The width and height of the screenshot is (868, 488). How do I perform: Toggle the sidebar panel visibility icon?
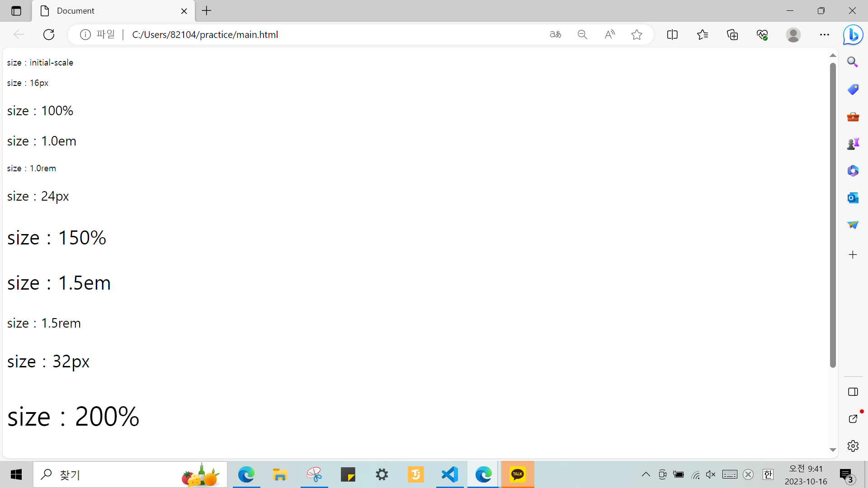[853, 392]
